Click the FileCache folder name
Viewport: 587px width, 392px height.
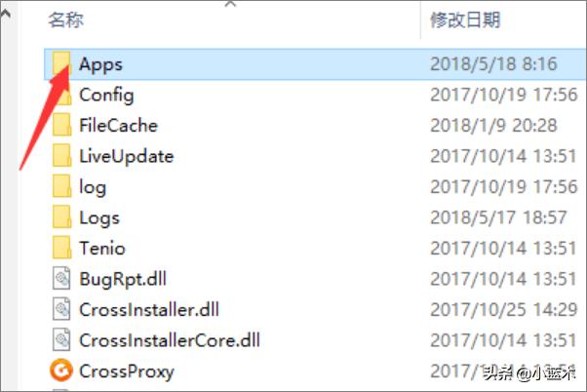pyautogui.click(x=118, y=126)
